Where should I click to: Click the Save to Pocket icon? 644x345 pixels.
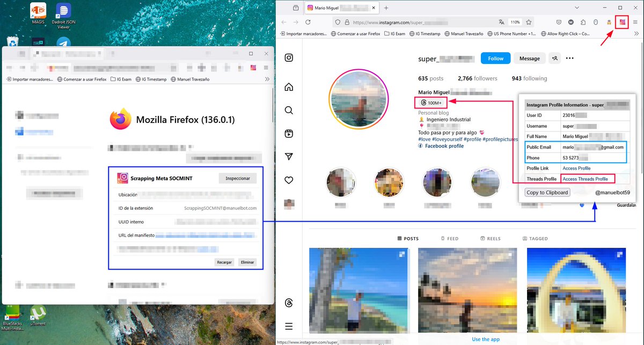[x=559, y=23]
